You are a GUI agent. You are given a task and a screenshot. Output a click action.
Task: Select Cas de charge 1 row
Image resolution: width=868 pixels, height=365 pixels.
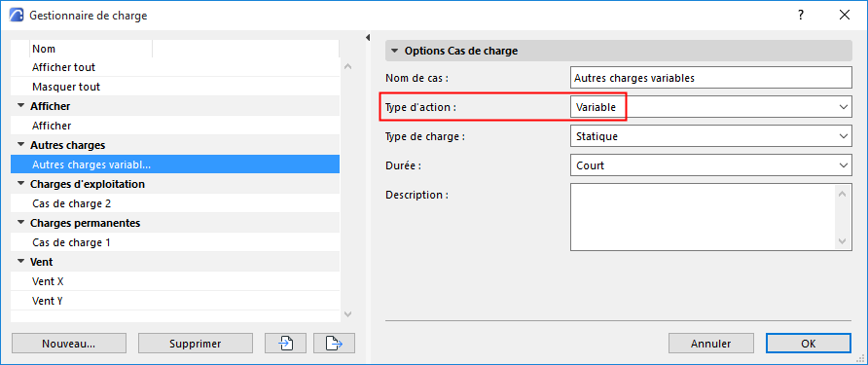175,242
